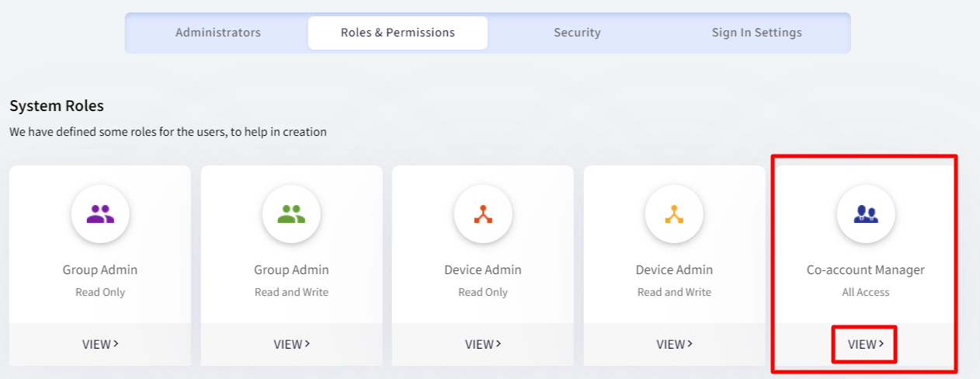The width and height of the screenshot is (980, 379).
Task: View the Group Admin Read and Write role
Action: (291, 344)
